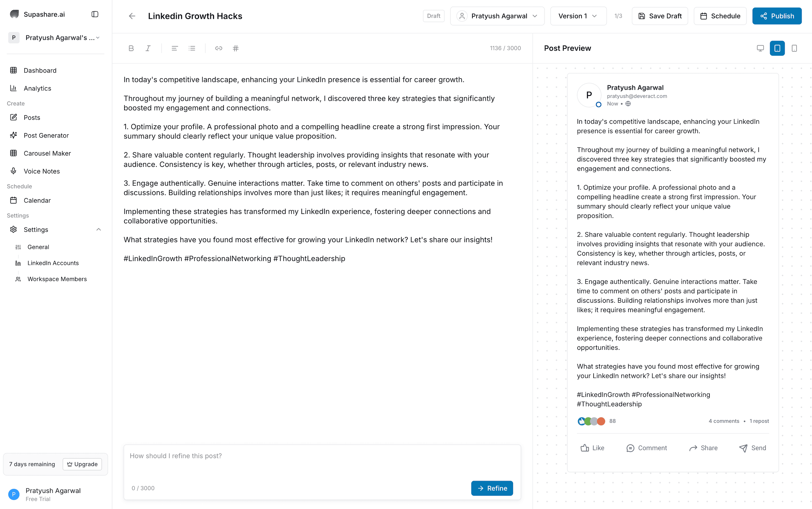
Task: Switch preview to mobile view
Action: 794,48
